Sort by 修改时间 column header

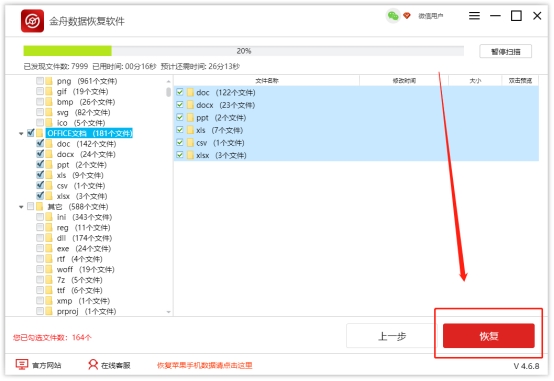[404, 81]
